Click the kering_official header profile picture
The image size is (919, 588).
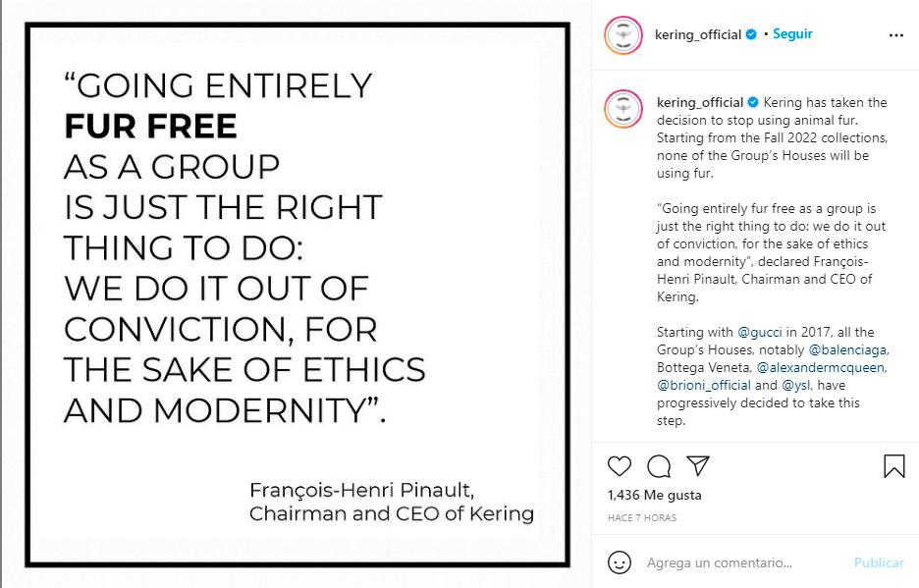[623, 35]
